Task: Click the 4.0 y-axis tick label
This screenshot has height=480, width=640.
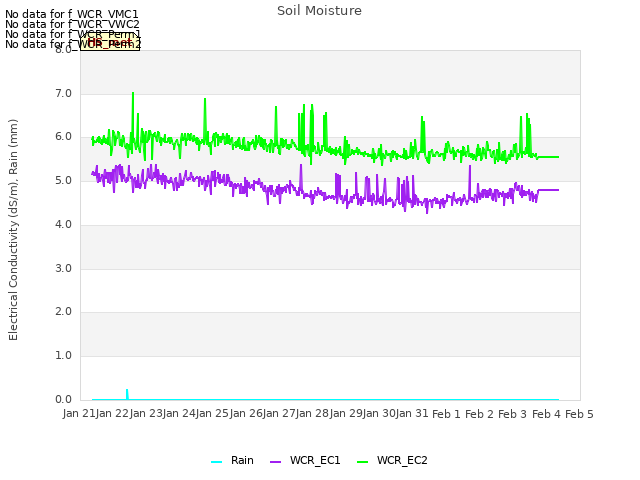Action: pyautogui.click(x=63, y=224)
